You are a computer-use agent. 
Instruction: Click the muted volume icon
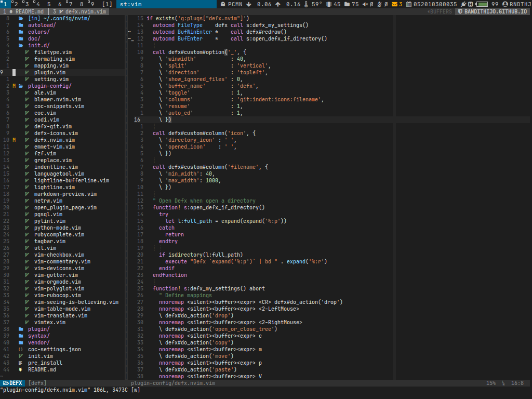click(365, 4)
